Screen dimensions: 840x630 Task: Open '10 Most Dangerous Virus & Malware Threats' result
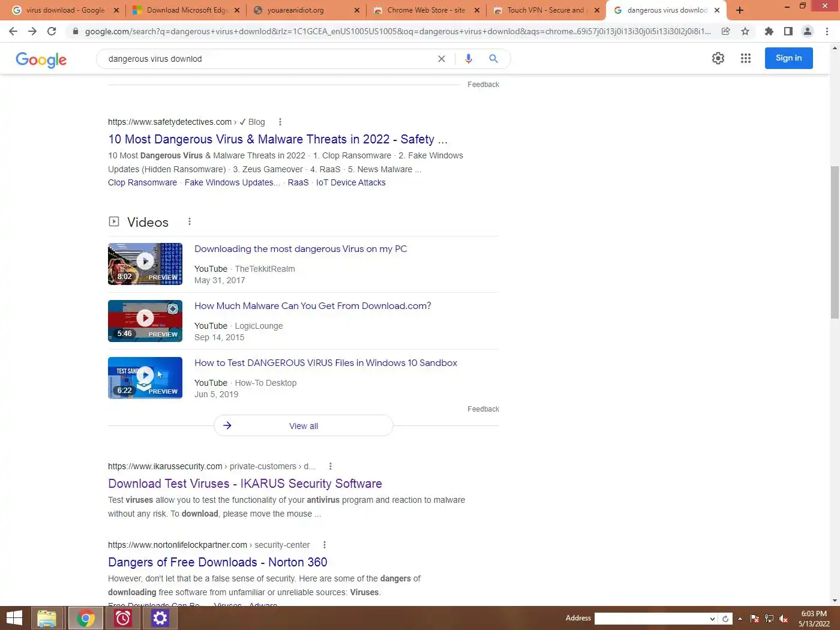278,139
